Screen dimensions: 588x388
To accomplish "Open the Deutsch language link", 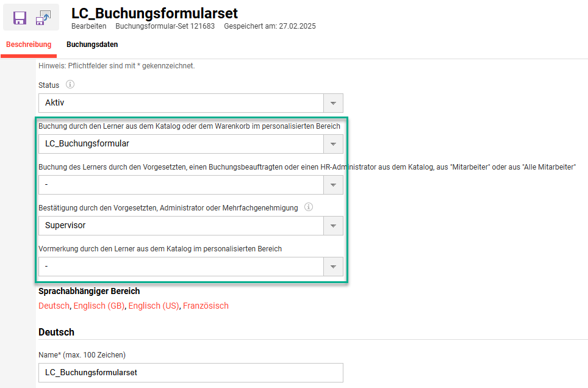I will 54,306.
